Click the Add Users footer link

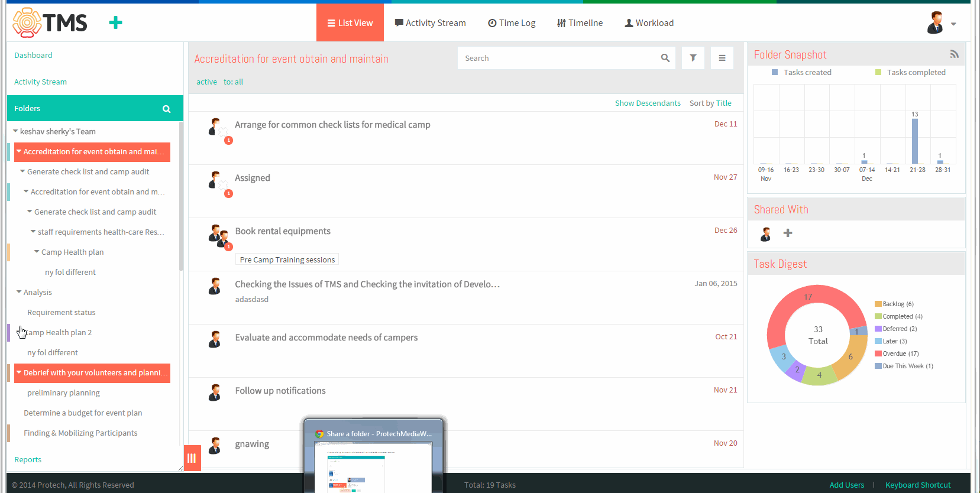click(846, 485)
